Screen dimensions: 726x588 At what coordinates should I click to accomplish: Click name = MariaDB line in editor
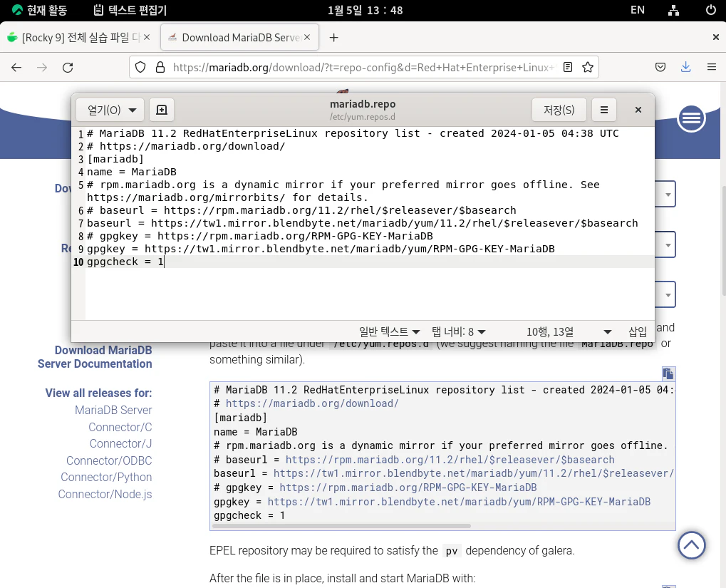[x=132, y=172]
